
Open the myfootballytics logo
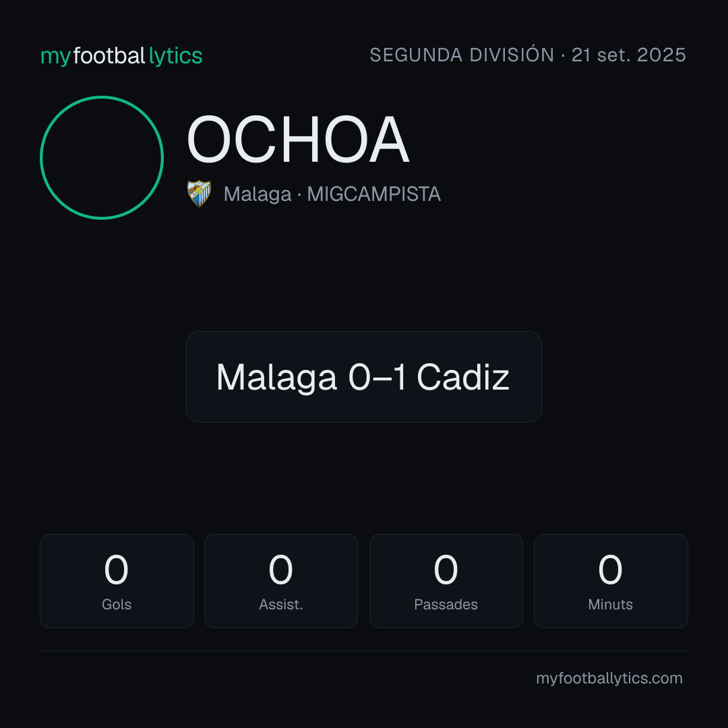[x=121, y=56]
